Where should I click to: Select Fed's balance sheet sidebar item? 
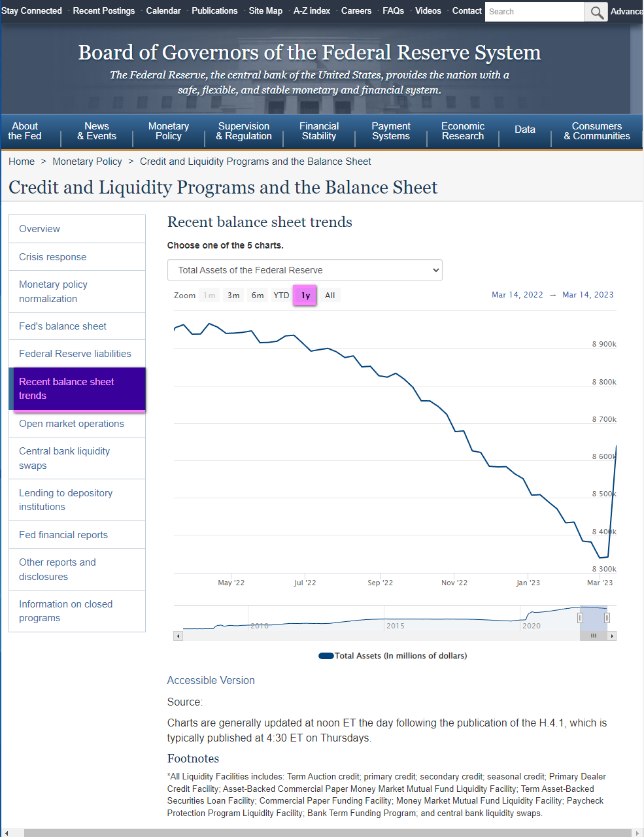(77, 326)
